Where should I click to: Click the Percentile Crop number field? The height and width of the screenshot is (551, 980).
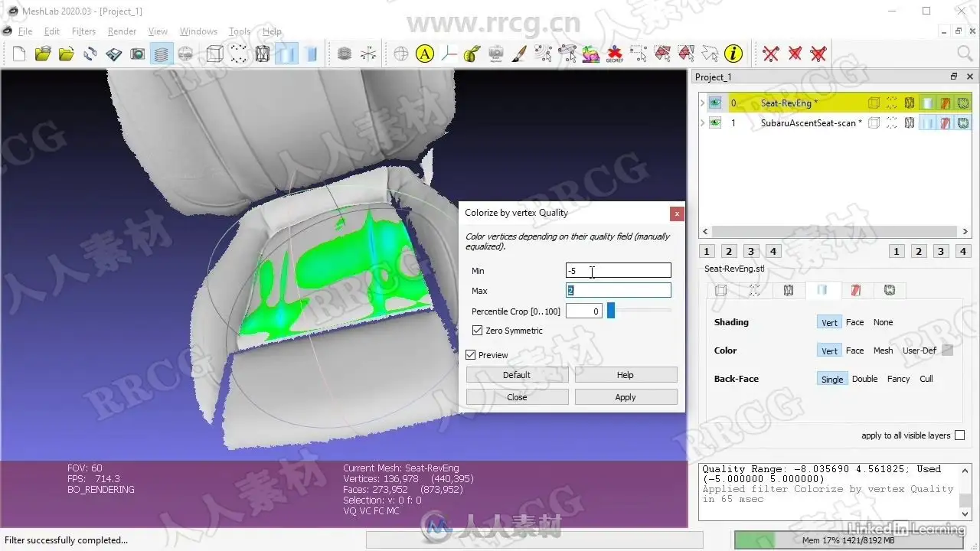click(583, 311)
